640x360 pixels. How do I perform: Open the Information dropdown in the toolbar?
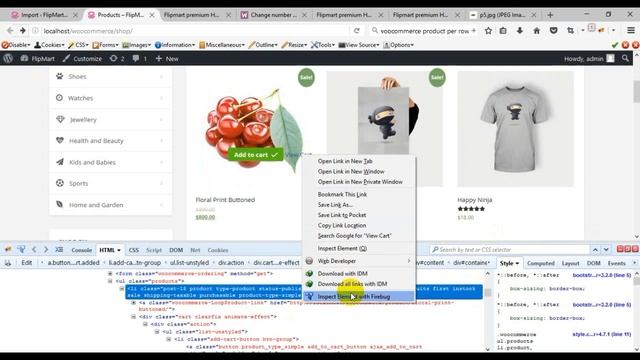175,45
